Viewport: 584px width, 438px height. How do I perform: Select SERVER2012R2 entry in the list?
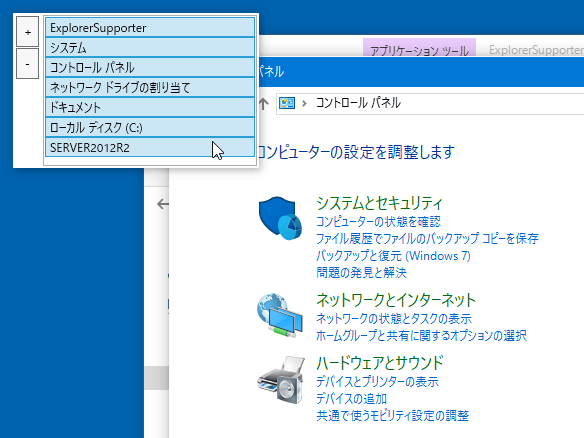[150, 147]
